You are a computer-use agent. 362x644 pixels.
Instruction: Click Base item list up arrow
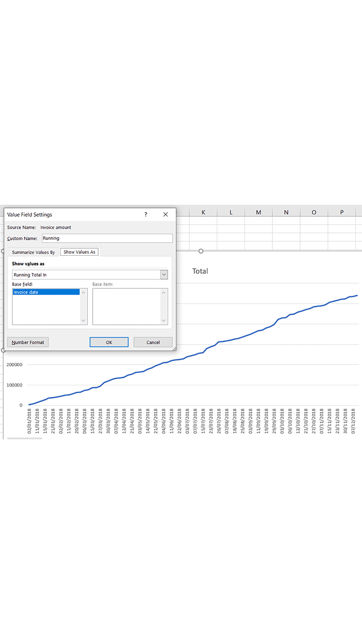pyautogui.click(x=164, y=293)
